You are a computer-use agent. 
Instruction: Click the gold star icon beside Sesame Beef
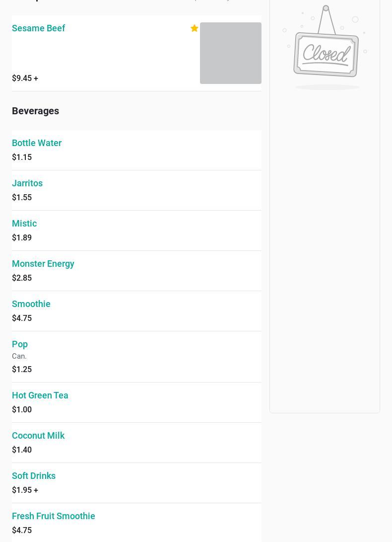point(195,28)
